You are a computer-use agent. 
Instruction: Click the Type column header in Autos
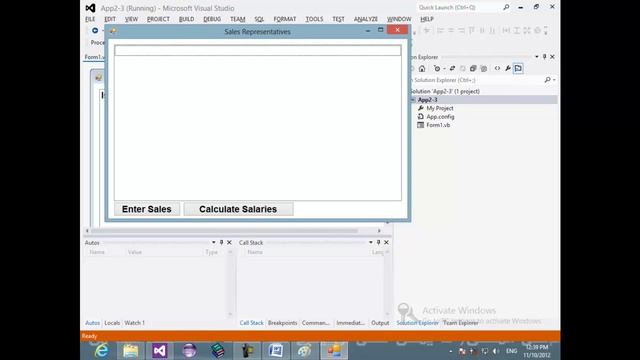pyautogui.click(x=211, y=252)
